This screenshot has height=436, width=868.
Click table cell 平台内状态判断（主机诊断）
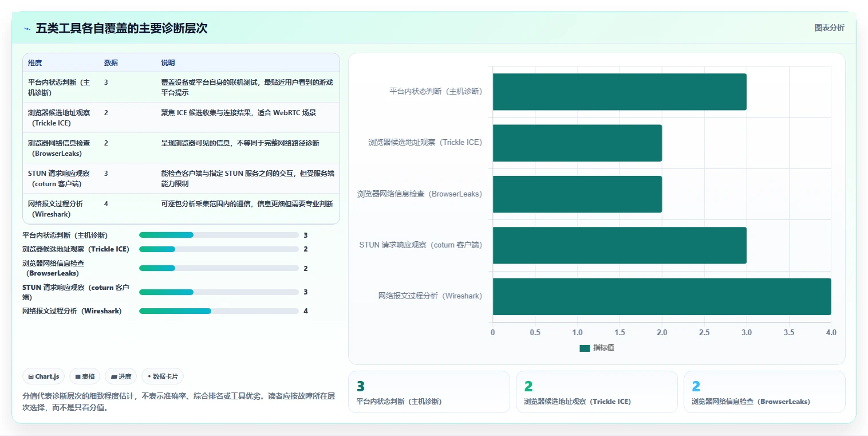pos(61,87)
